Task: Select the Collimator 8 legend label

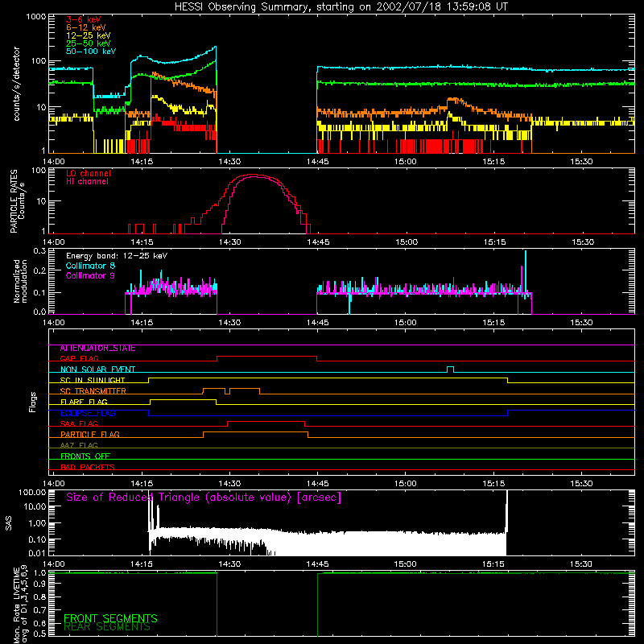Action: coord(90,266)
